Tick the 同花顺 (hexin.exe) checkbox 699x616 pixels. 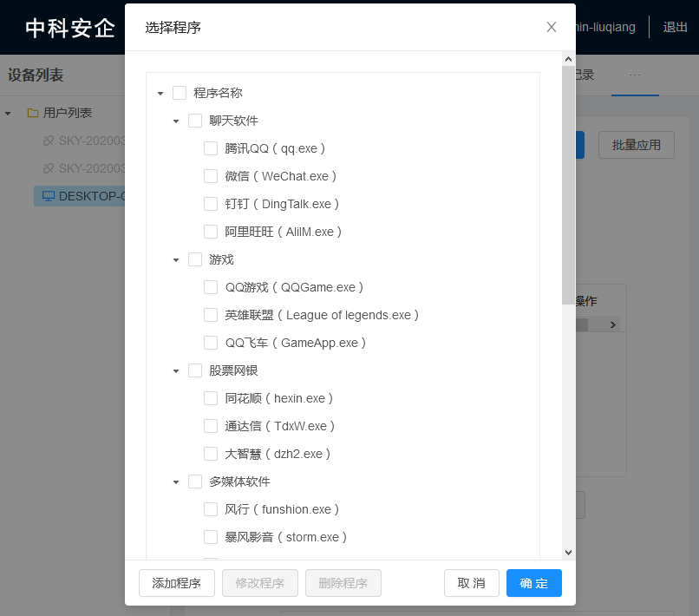click(x=211, y=398)
